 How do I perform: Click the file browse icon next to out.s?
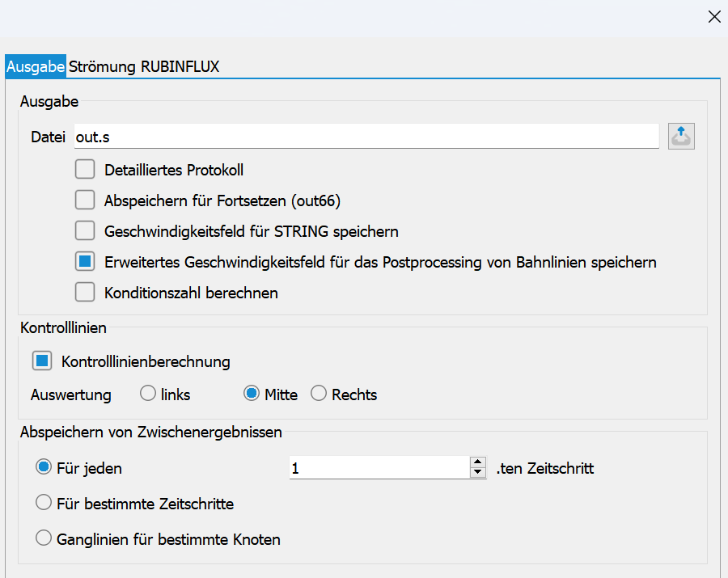coord(681,137)
